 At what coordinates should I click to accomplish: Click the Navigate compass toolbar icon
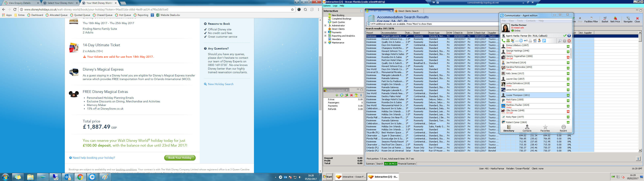[628, 20]
